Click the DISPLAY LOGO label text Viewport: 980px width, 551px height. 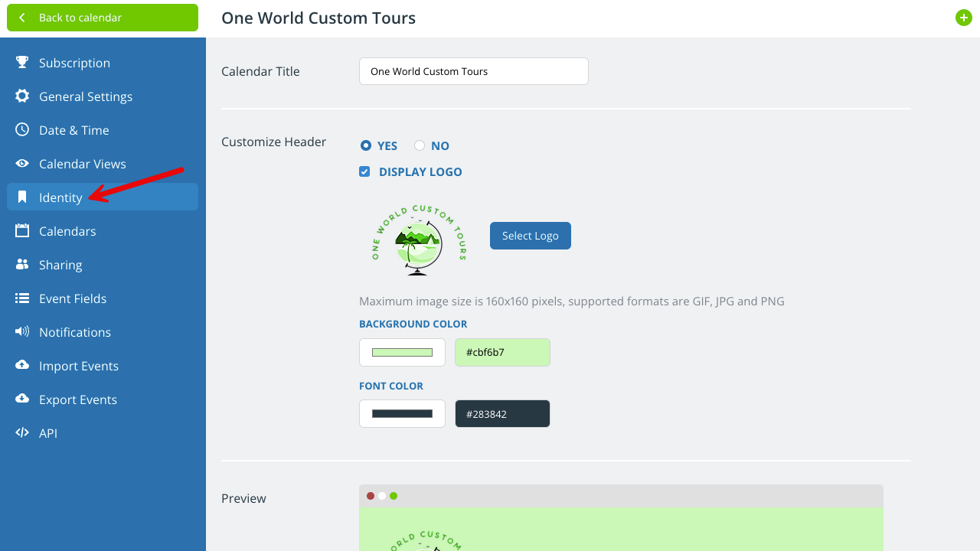[420, 171]
